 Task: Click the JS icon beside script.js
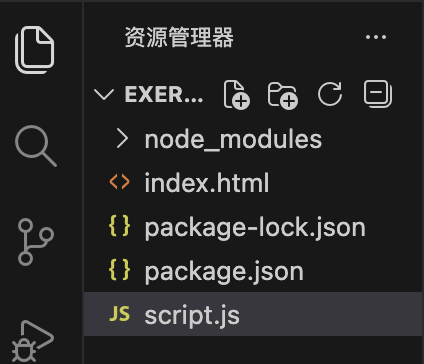point(120,314)
